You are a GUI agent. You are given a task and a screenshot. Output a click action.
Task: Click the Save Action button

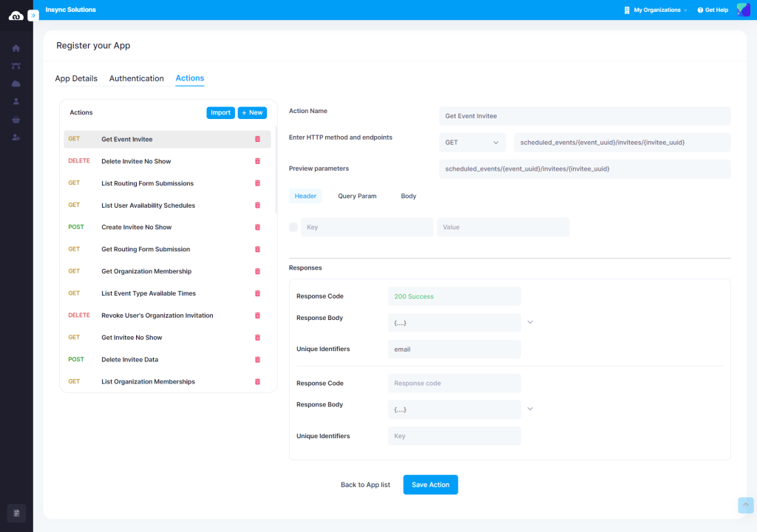coord(430,485)
